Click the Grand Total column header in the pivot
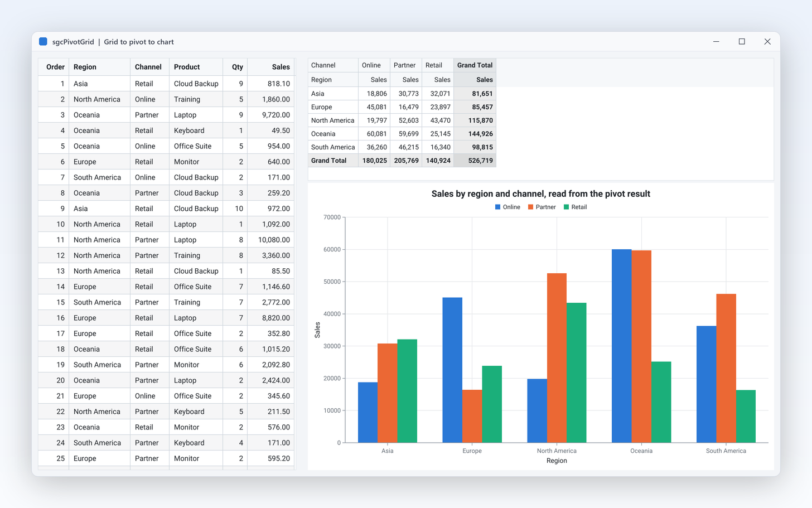 pos(475,65)
